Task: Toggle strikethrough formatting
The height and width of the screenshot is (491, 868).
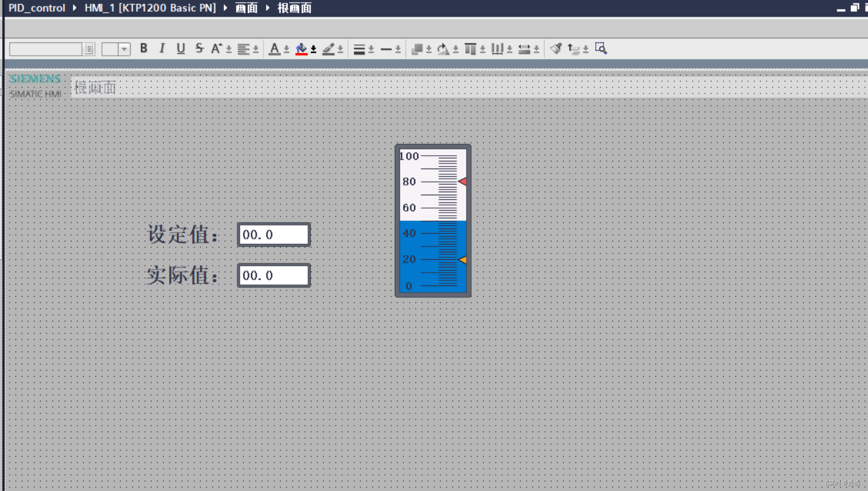Action: [x=199, y=49]
